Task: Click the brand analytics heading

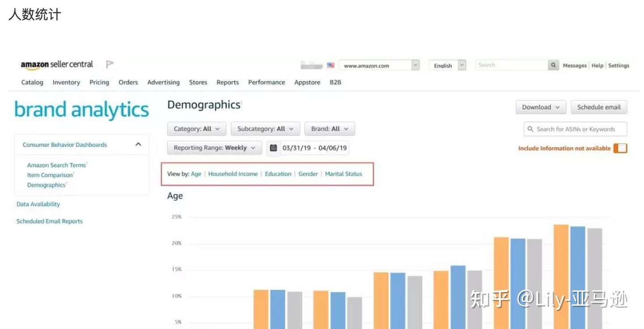Action: [82, 110]
